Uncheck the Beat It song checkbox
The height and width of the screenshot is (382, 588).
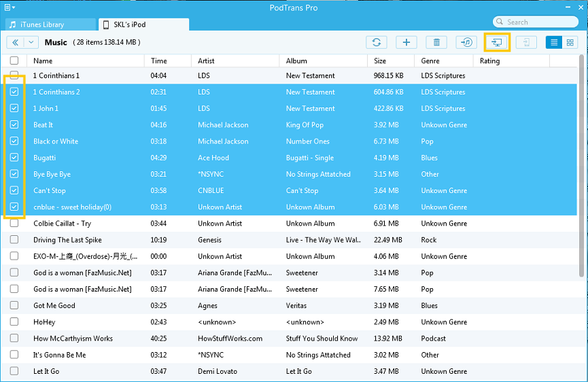[14, 125]
